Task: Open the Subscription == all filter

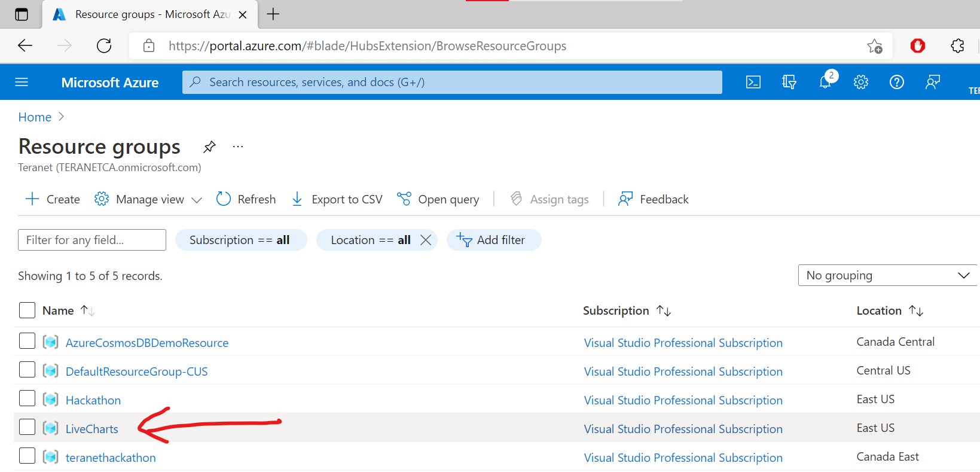Action: (240, 240)
